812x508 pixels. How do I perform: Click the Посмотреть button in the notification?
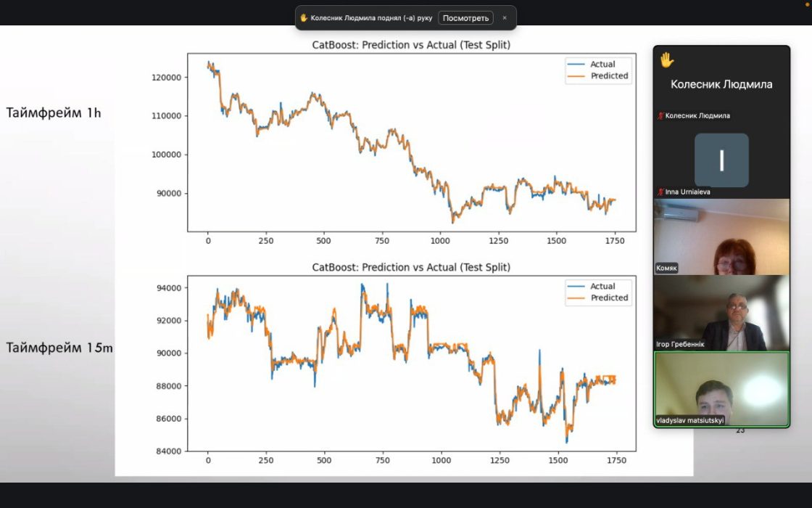tap(465, 18)
